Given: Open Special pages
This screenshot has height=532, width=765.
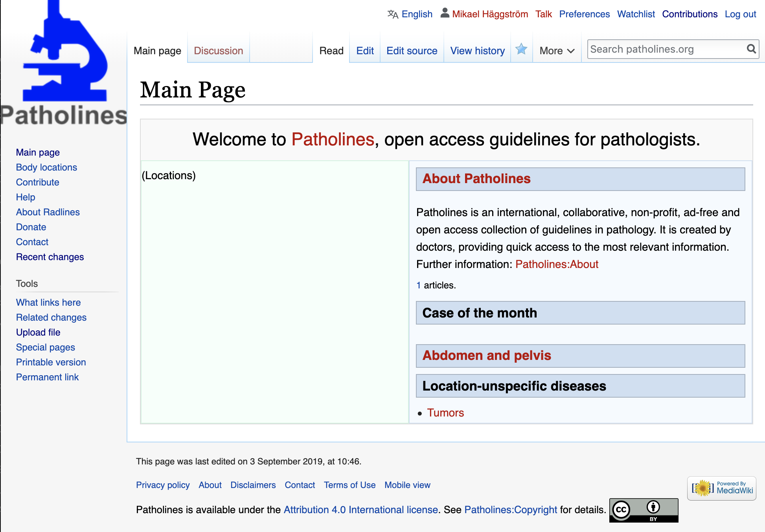Looking at the screenshot, I should click(x=46, y=347).
